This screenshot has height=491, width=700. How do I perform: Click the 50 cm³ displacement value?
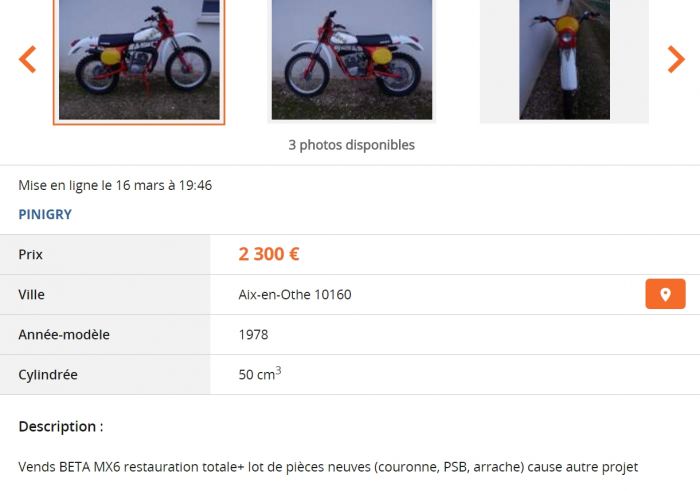[x=260, y=374]
